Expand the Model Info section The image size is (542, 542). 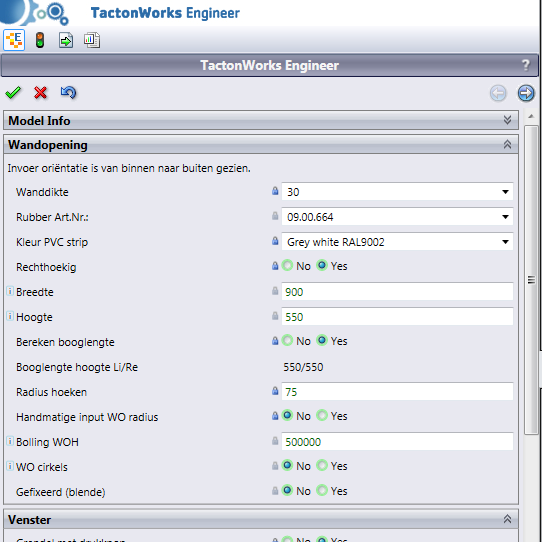click(261, 120)
